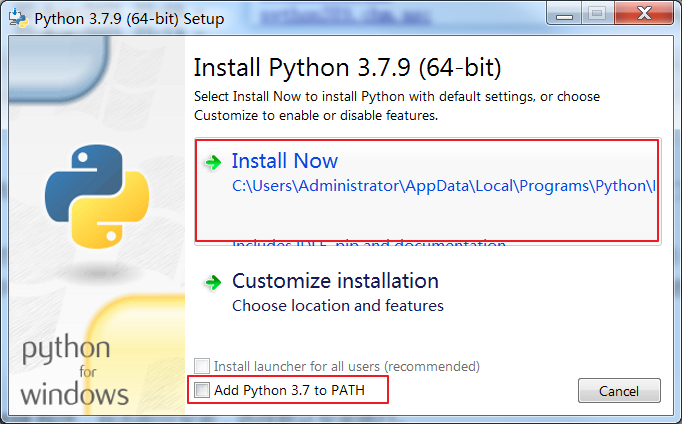Click the green arrow beside Customize installation
The height and width of the screenshot is (424, 682).
[x=212, y=282]
